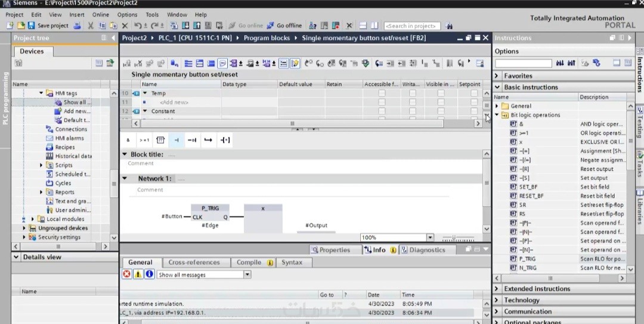This screenshot has width=644, height=324.
Task: Click the grayed Go online button
Action: coord(245,26)
